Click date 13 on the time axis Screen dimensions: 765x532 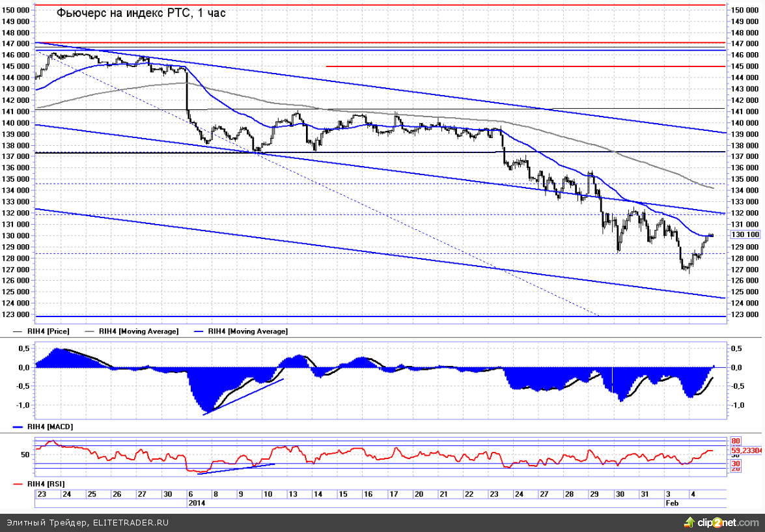click(x=294, y=494)
